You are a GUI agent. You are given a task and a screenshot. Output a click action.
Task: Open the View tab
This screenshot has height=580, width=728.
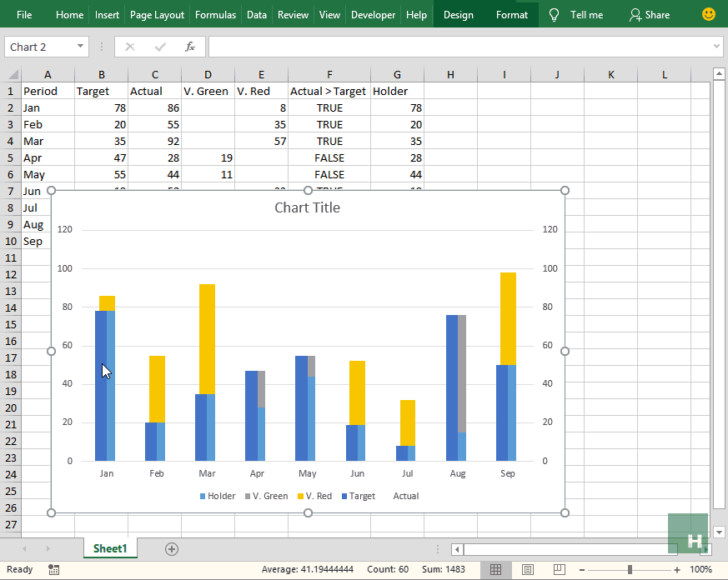pyautogui.click(x=329, y=15)
